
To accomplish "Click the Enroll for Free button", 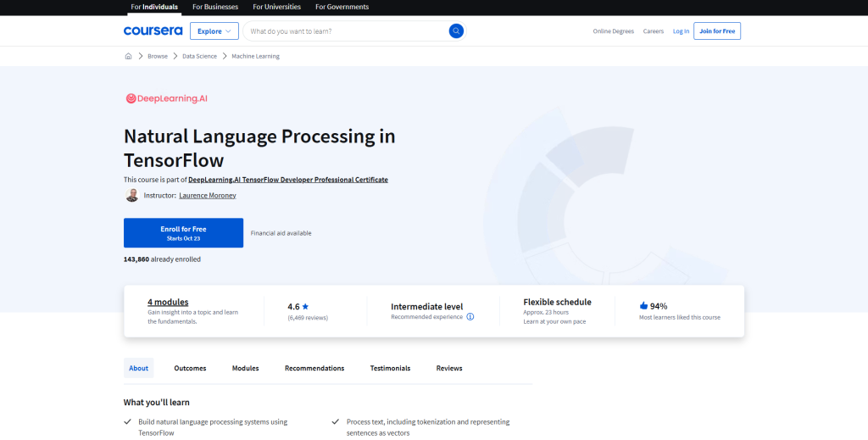I will tap(183, 233).
